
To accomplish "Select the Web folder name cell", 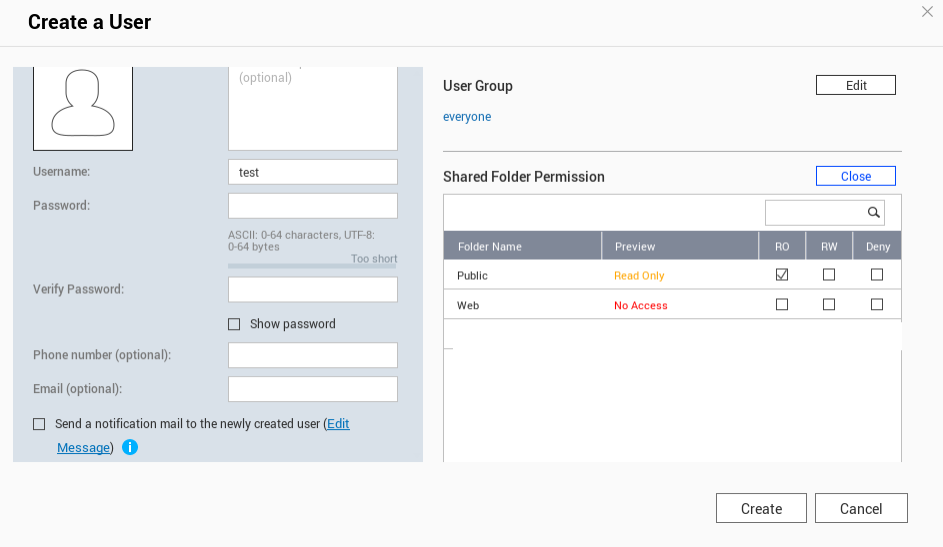I will pos(468,305).
